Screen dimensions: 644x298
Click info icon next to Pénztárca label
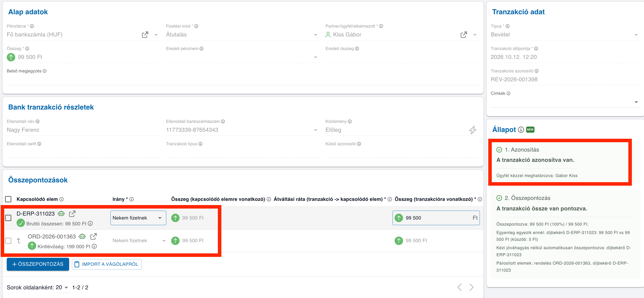(32, 26)
